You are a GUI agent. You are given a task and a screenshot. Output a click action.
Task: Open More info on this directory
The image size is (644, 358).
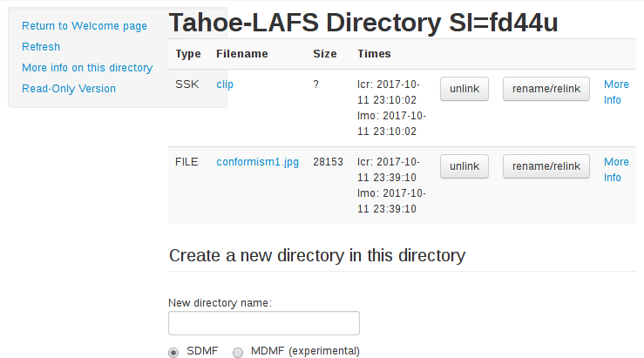(87, 68)
